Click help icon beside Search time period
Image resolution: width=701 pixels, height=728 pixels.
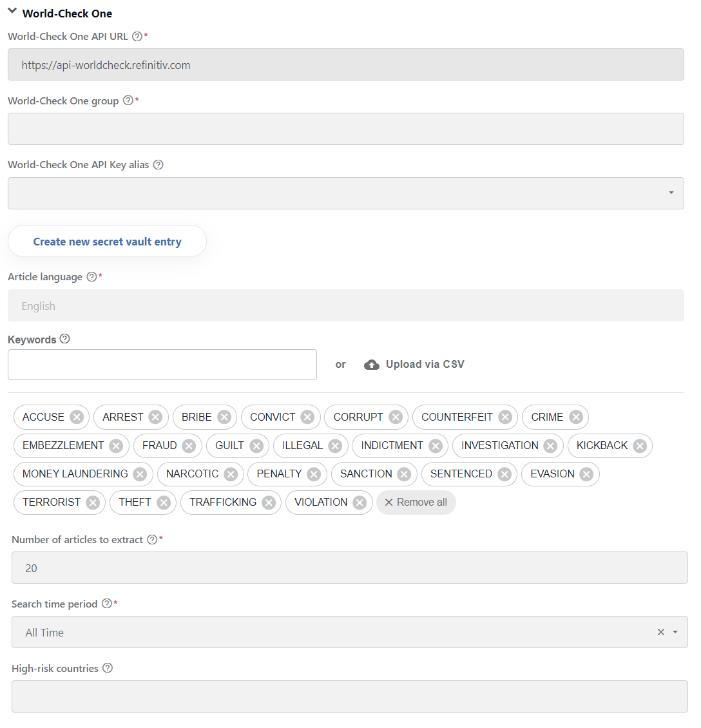[x=107, y=604]
